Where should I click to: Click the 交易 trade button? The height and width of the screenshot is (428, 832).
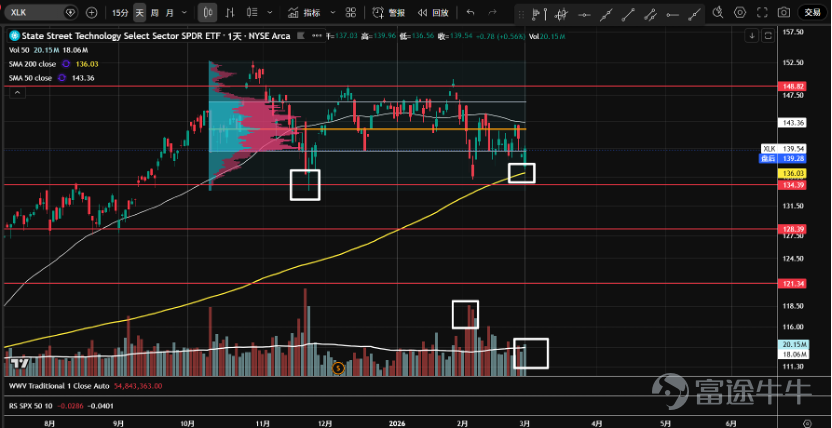click(x=812, y=12)
